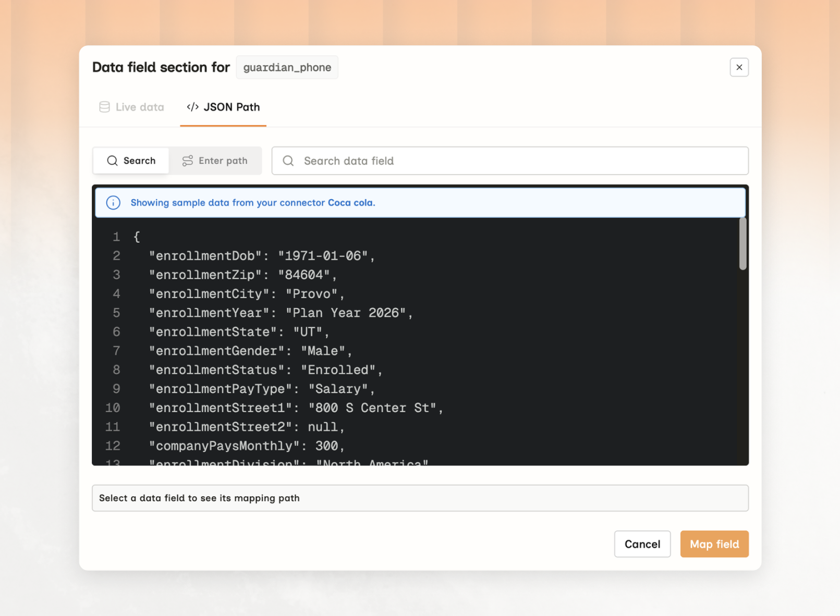
Task: Switch to Enter path mode
Action: [215, 161]
